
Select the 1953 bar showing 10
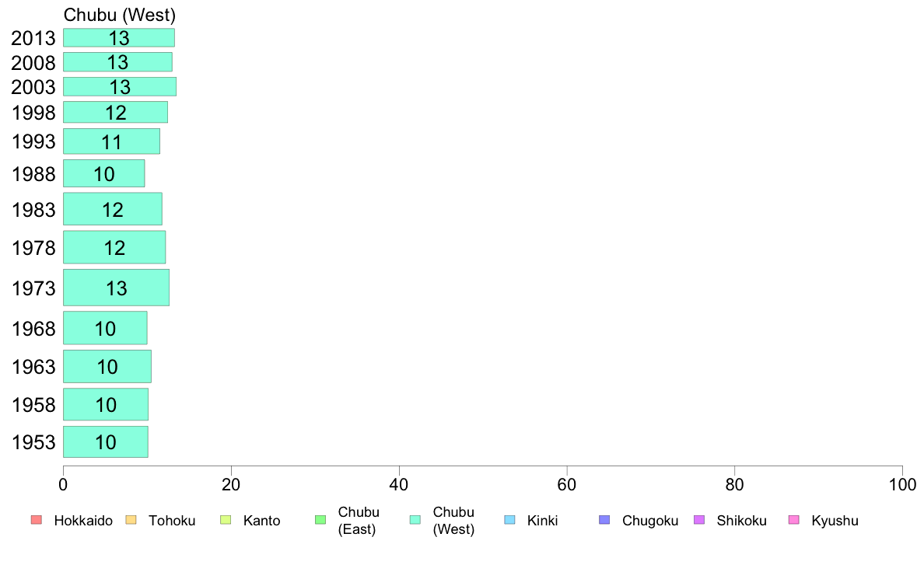pos(106,441)
